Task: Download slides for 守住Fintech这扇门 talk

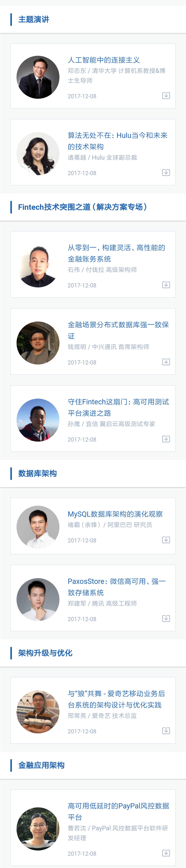Action: (x=166, y=439)
